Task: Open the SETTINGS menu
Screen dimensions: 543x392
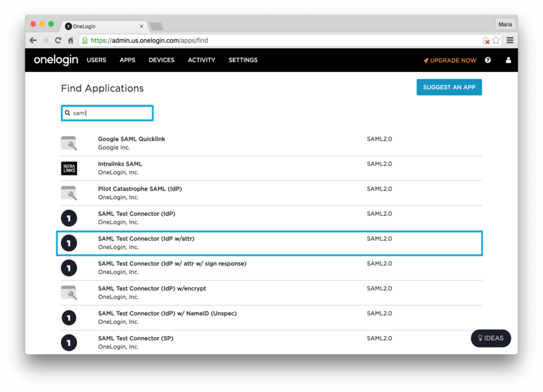Action: [x=243, y=60]
